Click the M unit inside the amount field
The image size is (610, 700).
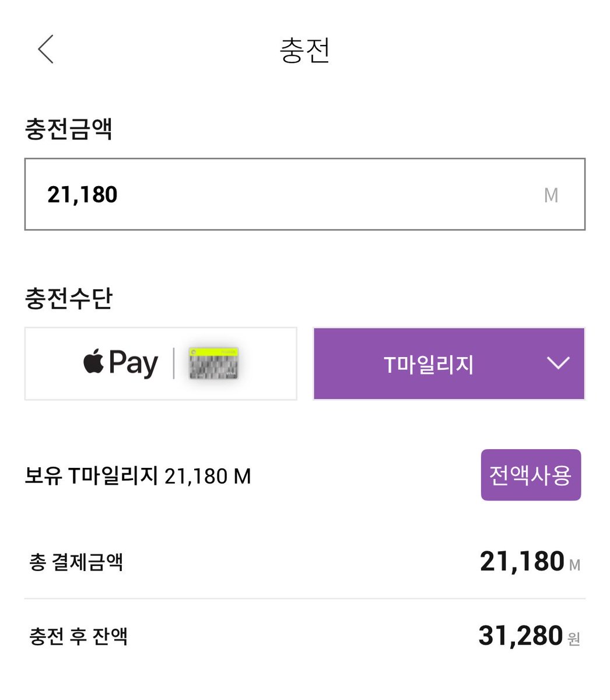[x=551, y=195]
